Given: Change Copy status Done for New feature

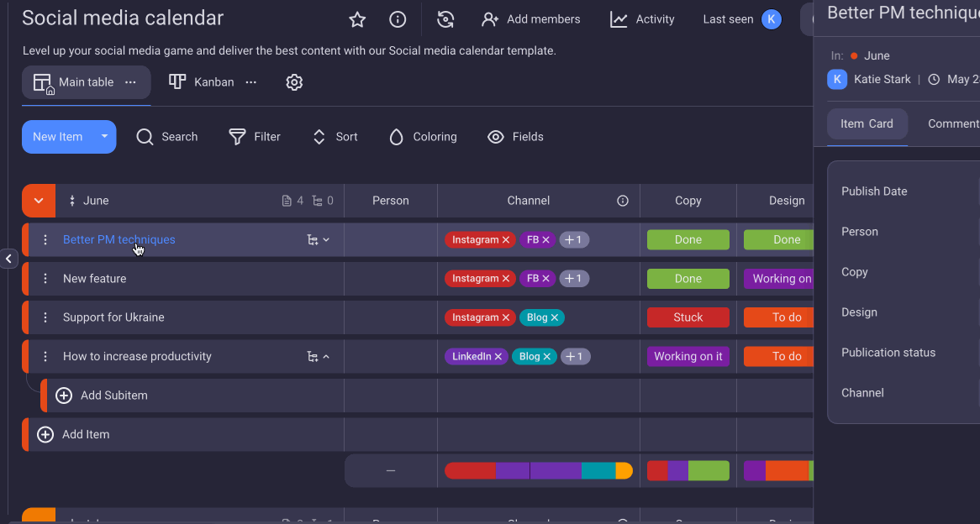Looking at the screenshot, I should 688,279.
